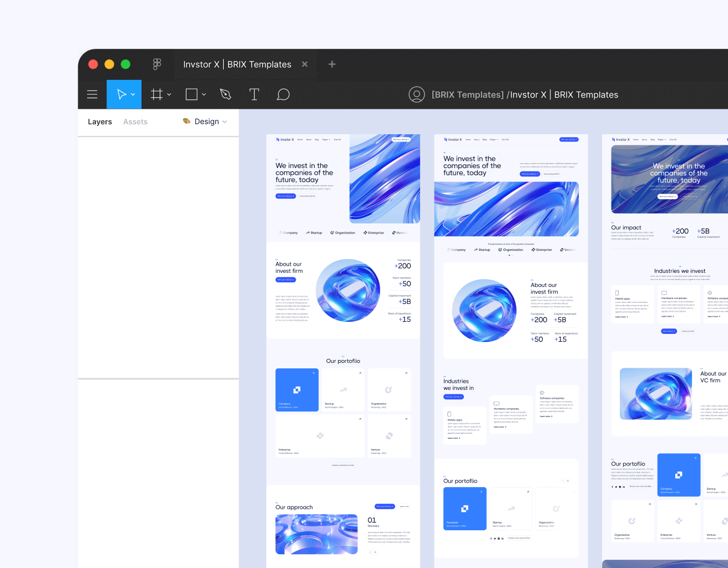Switch to the Assets tab
This screenshot has height=568, width=728.
[x=135, y=121]
